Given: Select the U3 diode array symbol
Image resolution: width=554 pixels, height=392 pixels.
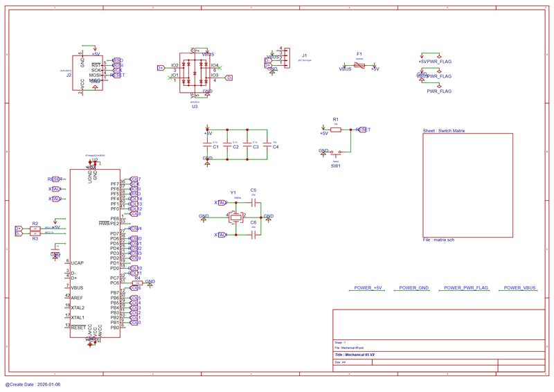Looking at the screenshot, I should click(x=195, y=73).
